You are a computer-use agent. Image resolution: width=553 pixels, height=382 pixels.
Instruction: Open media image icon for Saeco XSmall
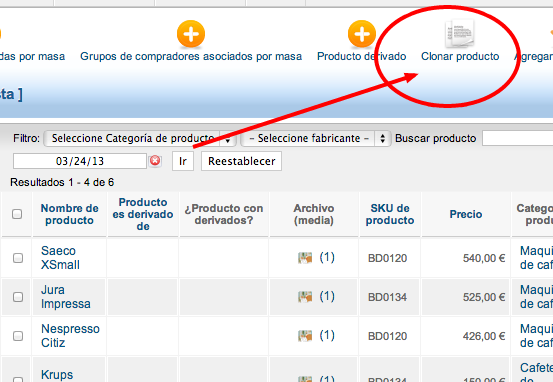tap(305, 258)
